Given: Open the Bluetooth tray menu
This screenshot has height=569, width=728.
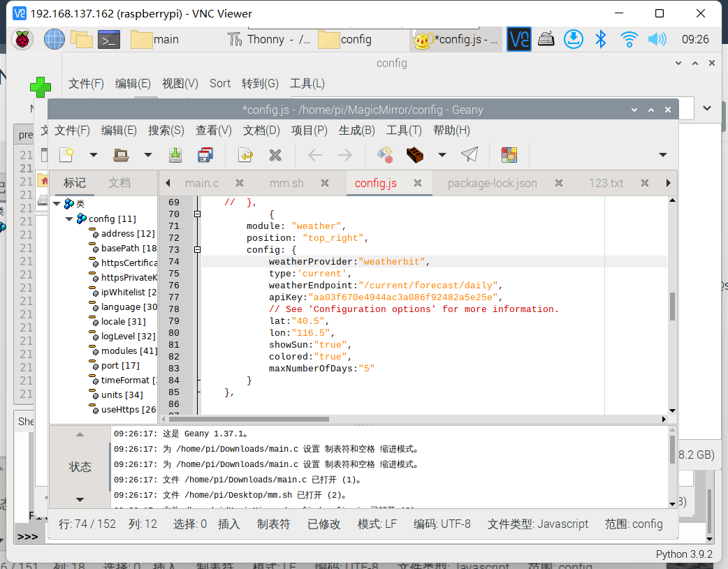Looking at the screenshot, I should click(601, 40).
